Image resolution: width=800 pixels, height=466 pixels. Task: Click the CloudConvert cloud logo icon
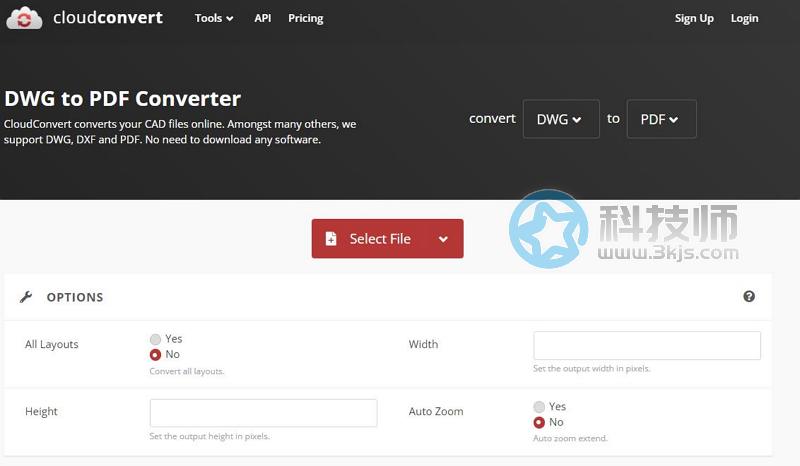pyautogui.click(x=24, y=18)
